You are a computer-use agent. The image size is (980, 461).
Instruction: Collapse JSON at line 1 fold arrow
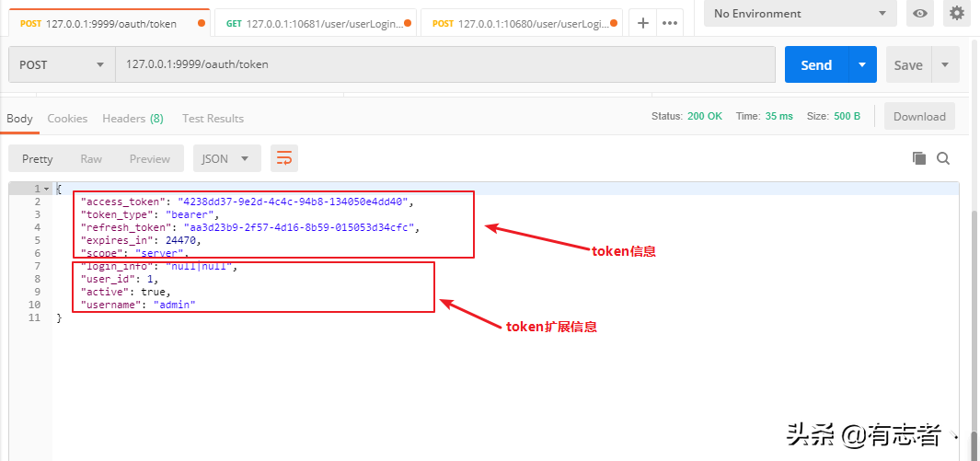point(48,189)
